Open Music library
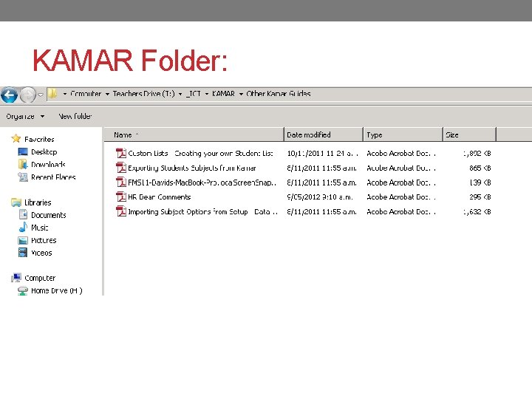Image resolution: width=532 pixels, height=399 pixels. coord(40,228)
